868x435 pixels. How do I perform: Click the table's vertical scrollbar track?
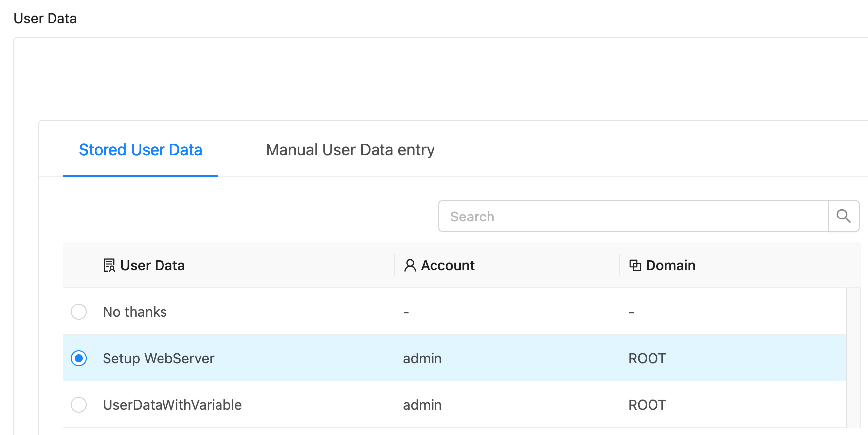(x=853, y=357)
